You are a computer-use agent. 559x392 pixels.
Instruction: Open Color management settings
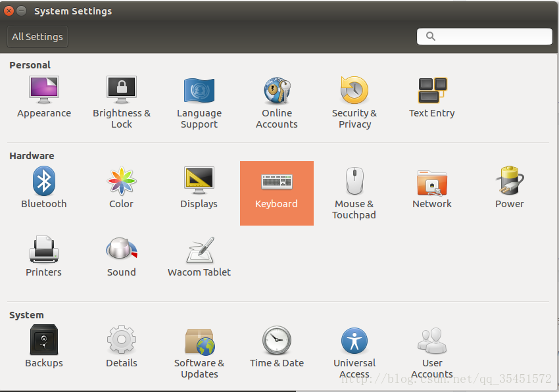(122, 187)
